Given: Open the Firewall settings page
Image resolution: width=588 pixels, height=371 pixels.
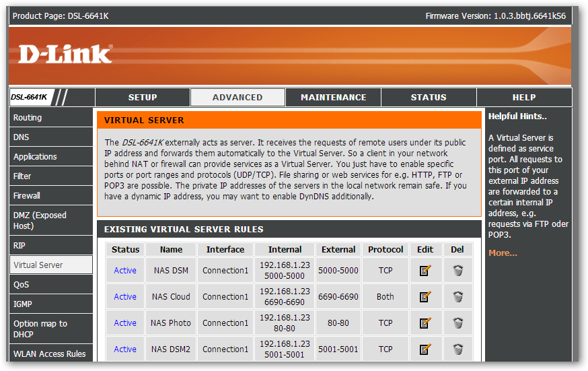Looking at the screenshot, I should click(51, 195).
